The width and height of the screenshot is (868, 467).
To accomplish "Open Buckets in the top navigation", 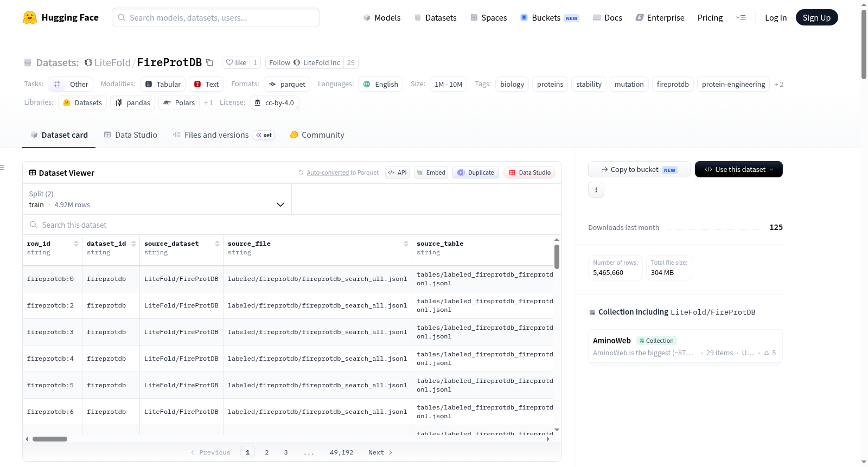I will 550,17.
